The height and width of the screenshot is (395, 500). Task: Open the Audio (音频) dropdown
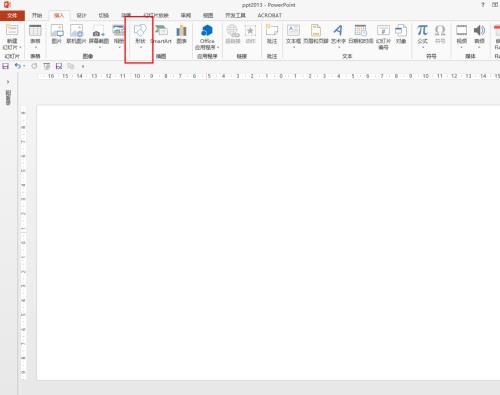coord(479,47)
